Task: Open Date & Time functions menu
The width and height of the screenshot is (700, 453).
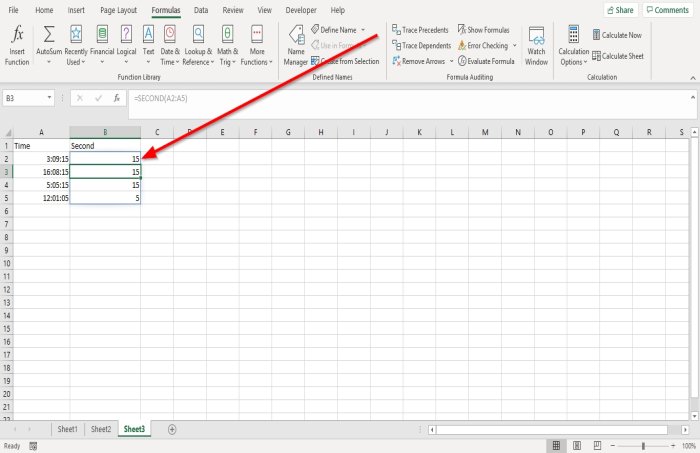Action: click(170, 45)
